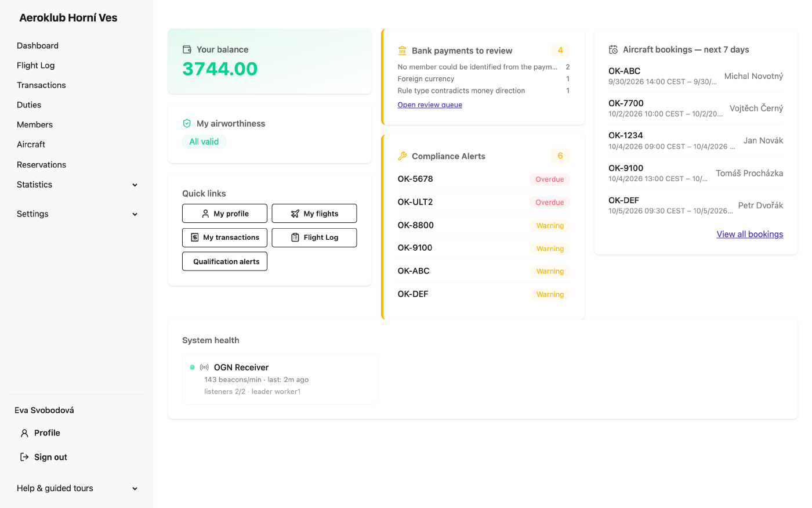Click the person icon next to Profile
Image resolution: width=812 pixels, height=508 pixels.
pyautogui.click(x=24, y=433)
